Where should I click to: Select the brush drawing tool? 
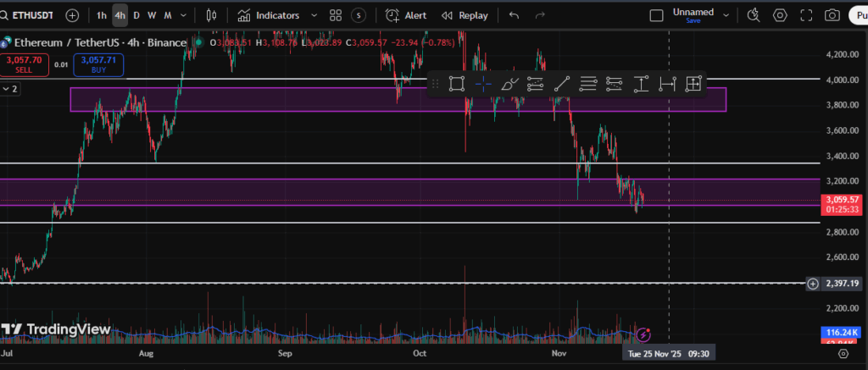point(509,84)
